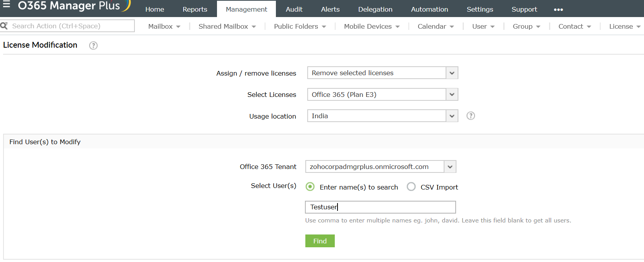The image size is (644, 262).
Task: Click the 'Usage location' label
Action: [x=273, y=116]
